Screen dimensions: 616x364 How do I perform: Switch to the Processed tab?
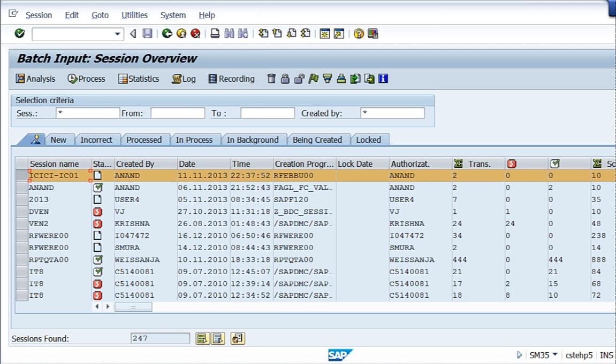pyautogui.click(x=144, y=140)
